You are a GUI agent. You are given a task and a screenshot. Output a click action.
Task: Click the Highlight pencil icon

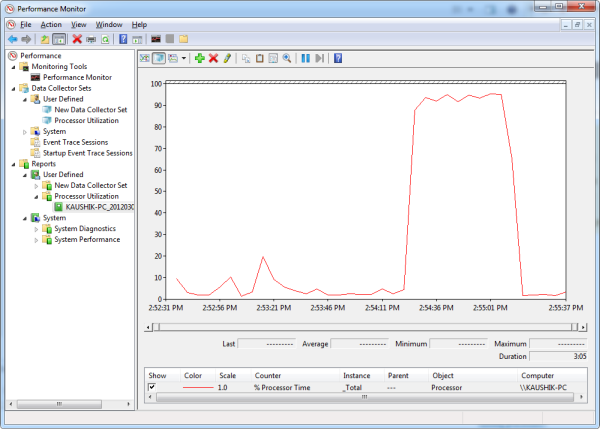coord(227,58)
